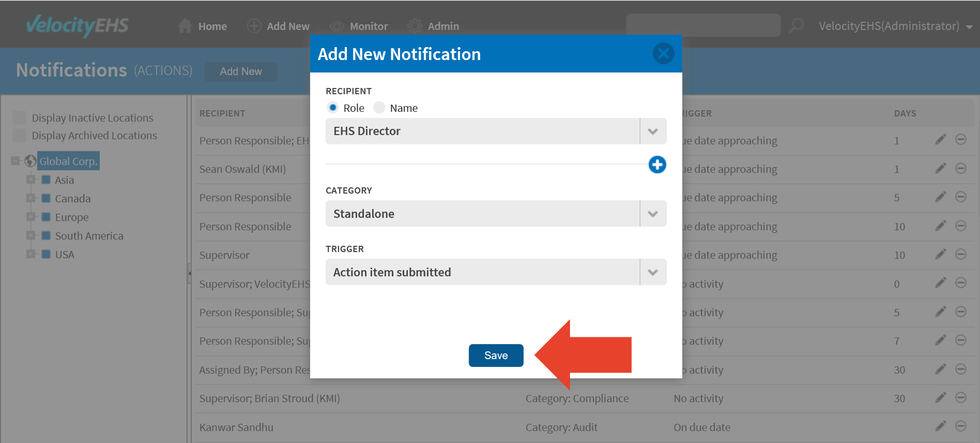This screenshot has height=443, width=980.
Task: Remove the Kanwar Sandhu notification
Action: (961, 426)
